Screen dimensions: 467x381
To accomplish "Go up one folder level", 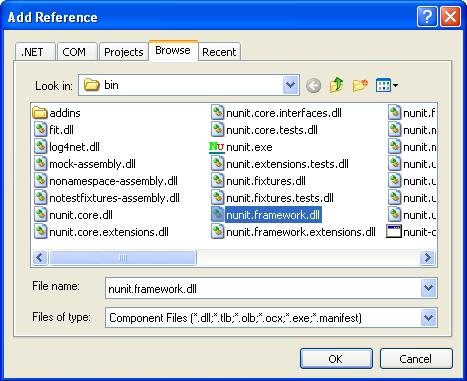I will tap(336, 85).
